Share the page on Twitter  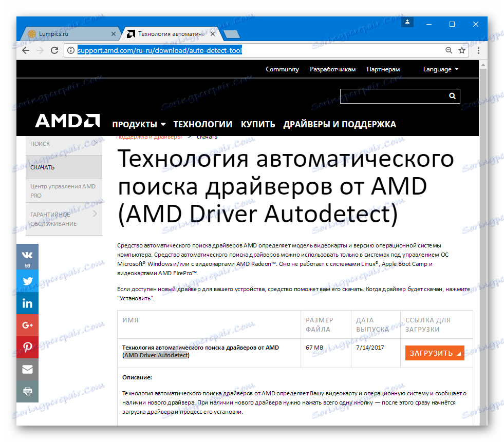tap(27, 281)
